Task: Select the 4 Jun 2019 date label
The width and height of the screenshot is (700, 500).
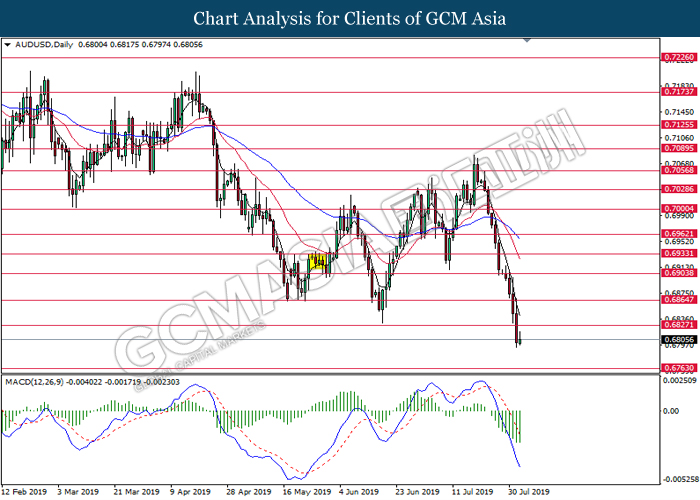Action: pos(356,492)
